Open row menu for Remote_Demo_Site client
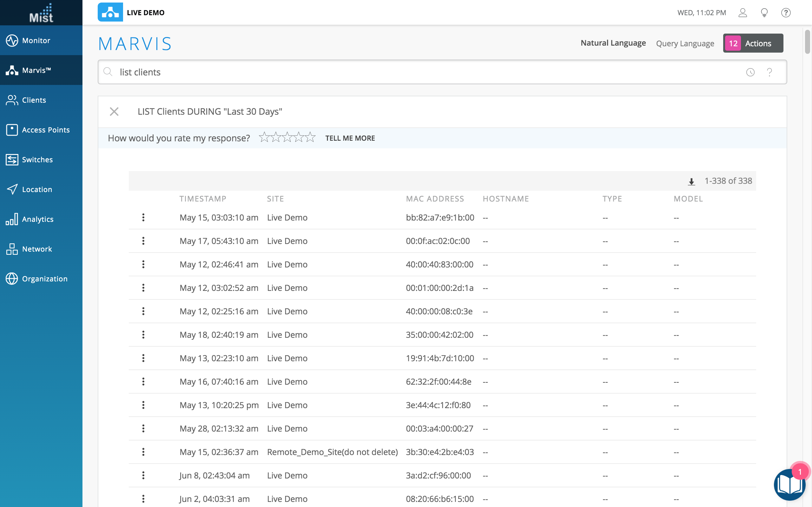Screen dimensions: 812x507 tap(143, 452)
